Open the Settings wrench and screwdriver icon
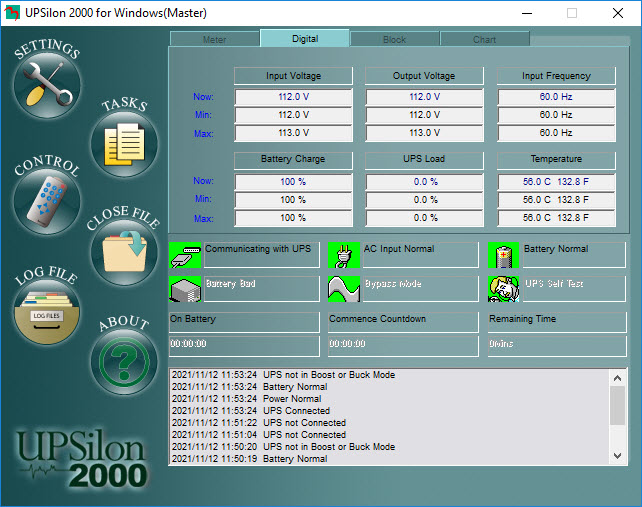Viewport: 642px width, 507px height. coord(47,86)
